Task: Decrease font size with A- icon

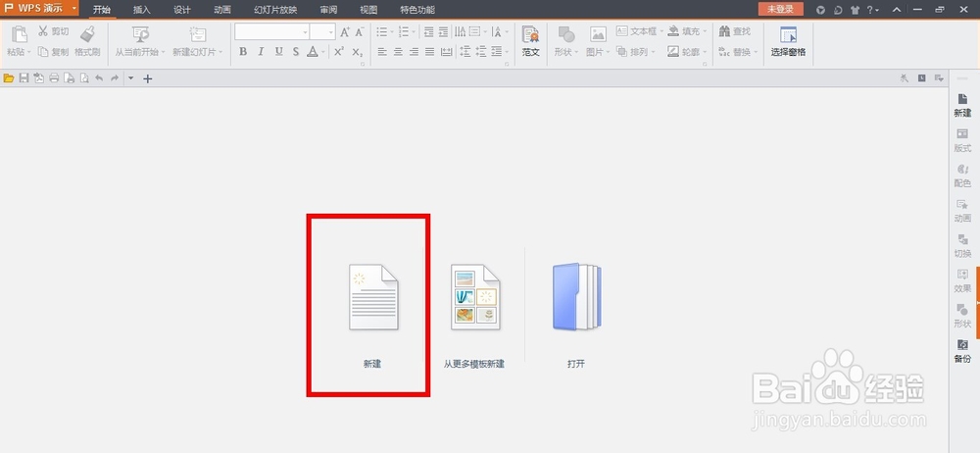Action: pos(360,32)
